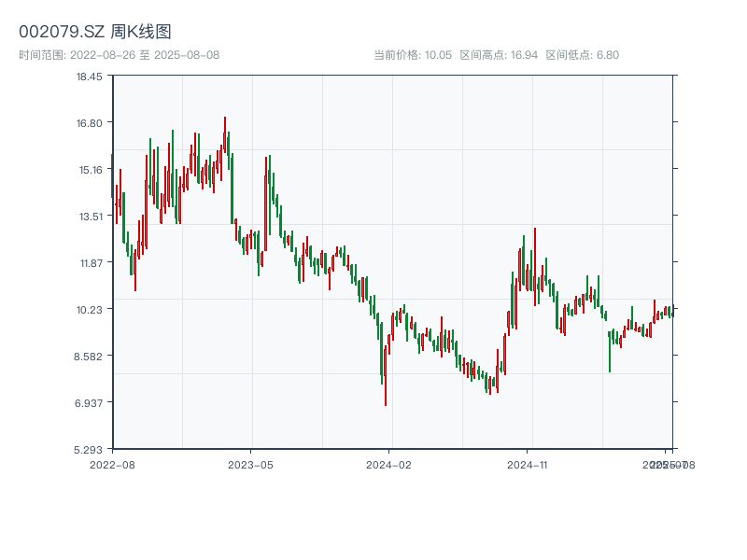
Task: Click the 11.87 y-axis label
Action: tap(90, 262)
